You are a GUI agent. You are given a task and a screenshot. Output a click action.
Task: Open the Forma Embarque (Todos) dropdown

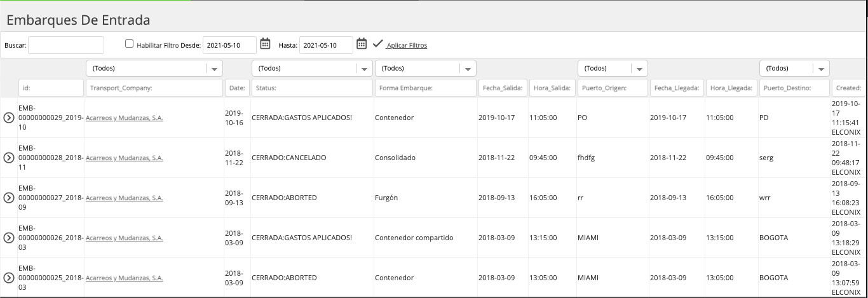pyautogui.click(x=426, y=68)
